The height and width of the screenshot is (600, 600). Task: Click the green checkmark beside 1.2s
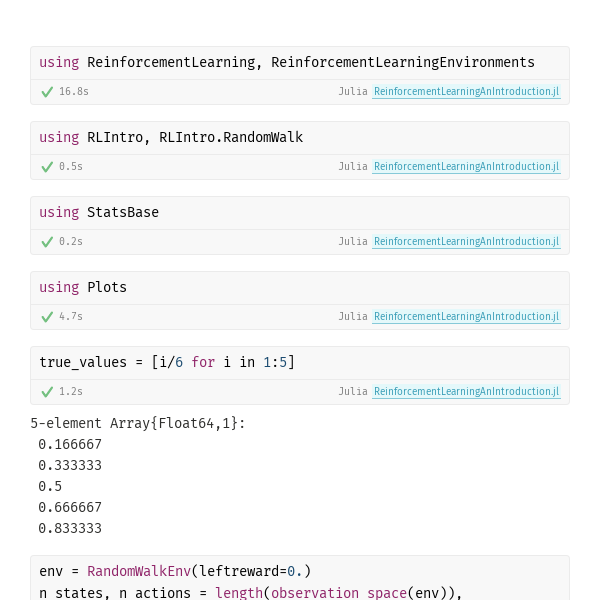47,392
